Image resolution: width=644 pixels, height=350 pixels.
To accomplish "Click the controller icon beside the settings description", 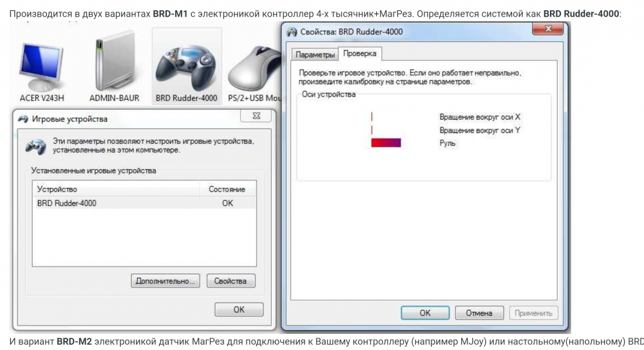I will [35, 147].
